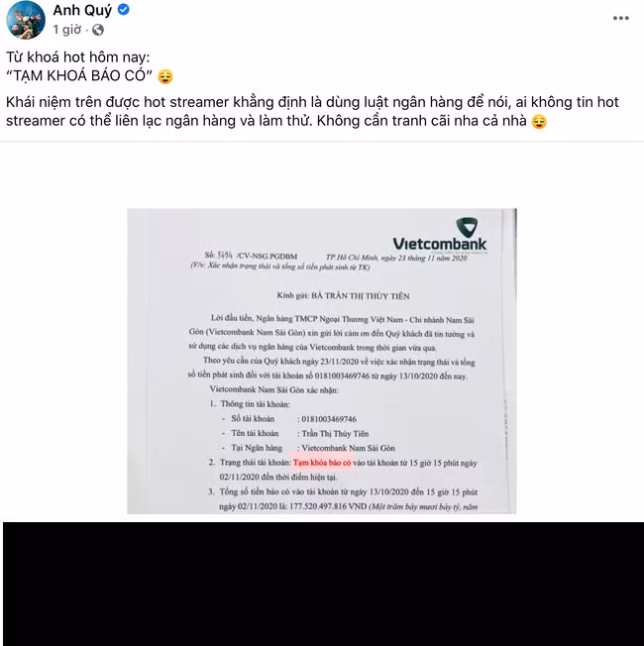Image resolution: width=644 pixels, height=646 pixels.
Task: Click the emoji after "TẠM KHOÁ BÁO CÓ"
Action: coord(165,76)
